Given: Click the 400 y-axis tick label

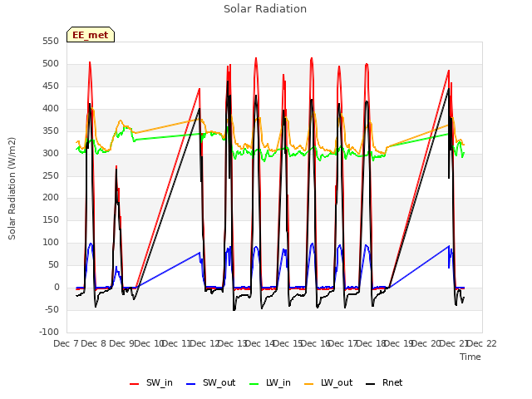Looking at the screenshot, I should click(51, 108).
